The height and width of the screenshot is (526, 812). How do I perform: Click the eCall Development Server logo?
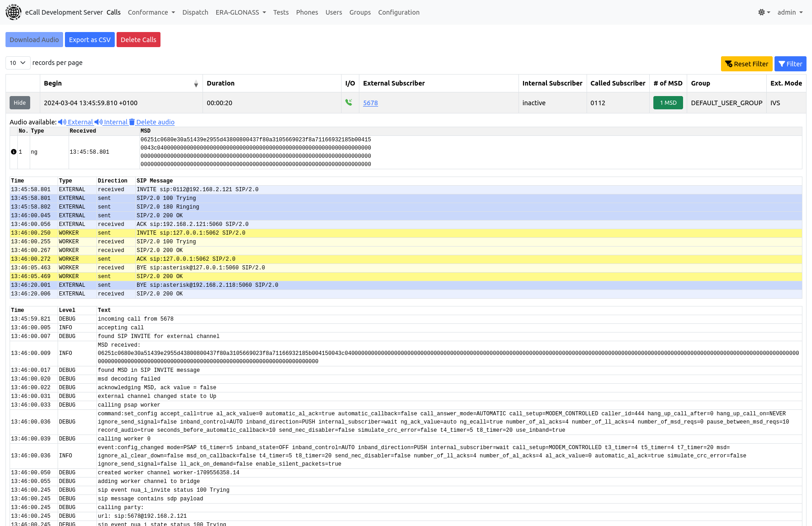click(x=13, y=12)
